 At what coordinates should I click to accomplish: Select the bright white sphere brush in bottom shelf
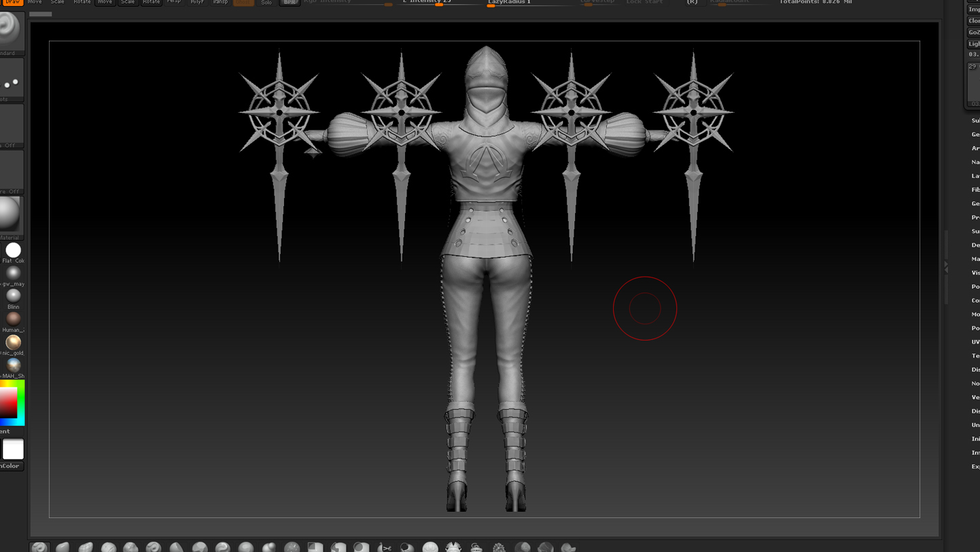[430, 547]
